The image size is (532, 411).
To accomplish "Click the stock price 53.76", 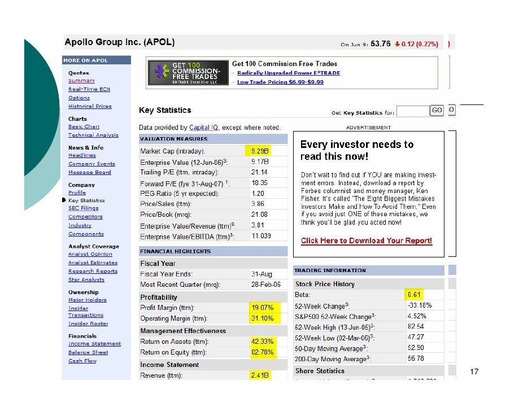I will [x=381, y=43].
